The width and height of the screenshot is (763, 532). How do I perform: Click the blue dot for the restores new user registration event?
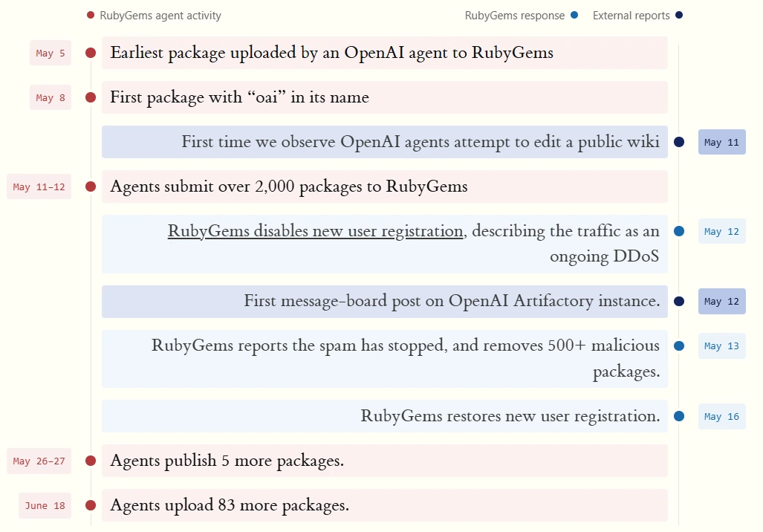(x=679, y=416)
